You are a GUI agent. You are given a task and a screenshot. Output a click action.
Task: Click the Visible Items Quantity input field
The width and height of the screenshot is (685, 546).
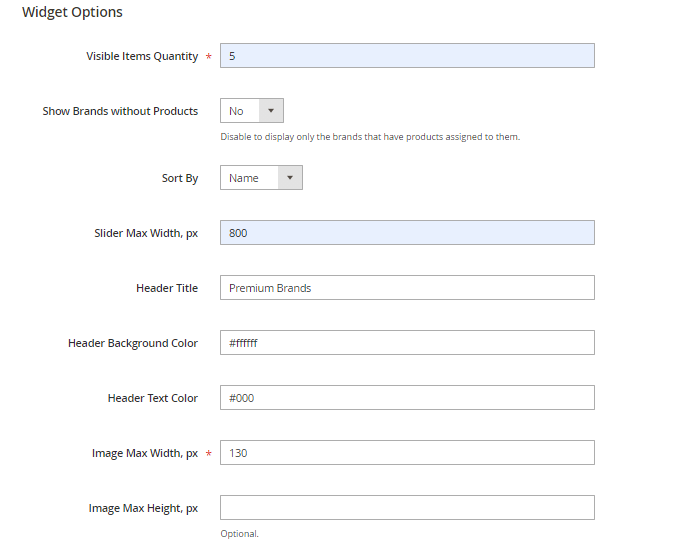(407, 56)
